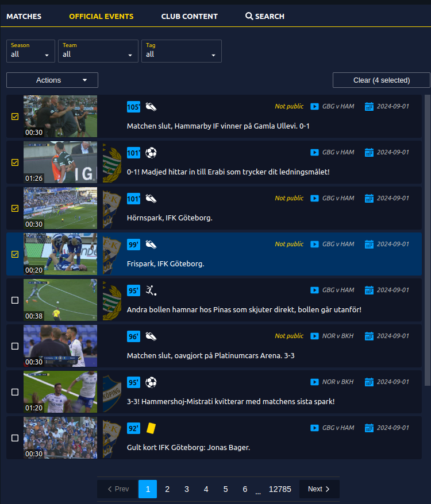Open the 01:20 Hammershoj-Mistrati goal thumbnail
The width and height of the screenshot is (431, 504).
click(x=60, y=392)
